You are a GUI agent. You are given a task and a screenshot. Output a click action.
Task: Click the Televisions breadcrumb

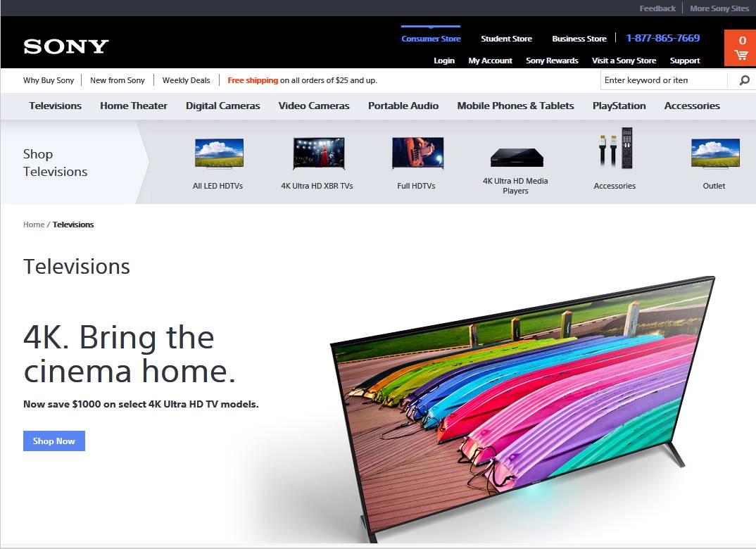[73, 225]
